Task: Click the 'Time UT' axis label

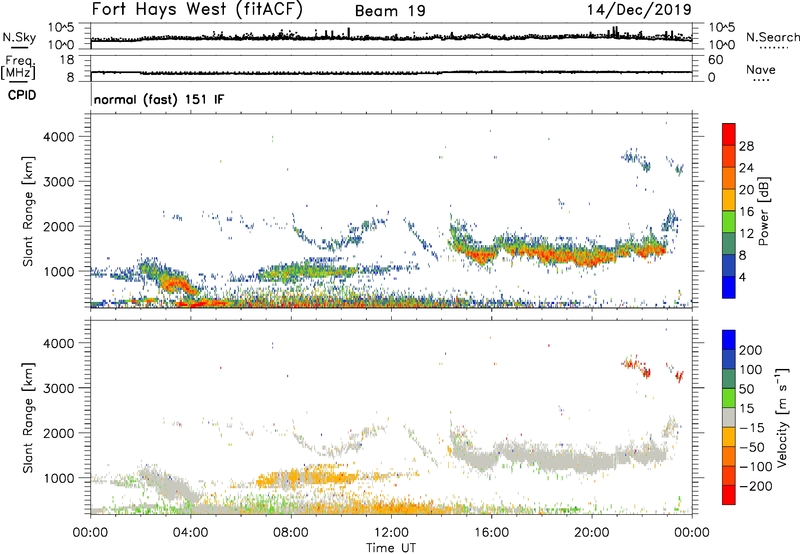Action: click(x=391, y=547)
